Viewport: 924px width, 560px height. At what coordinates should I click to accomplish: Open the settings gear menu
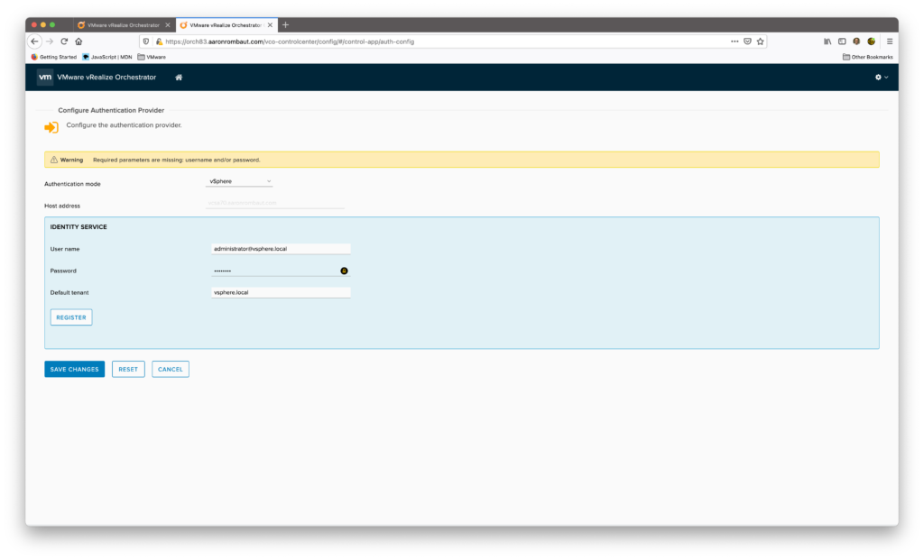coord(881,78)
